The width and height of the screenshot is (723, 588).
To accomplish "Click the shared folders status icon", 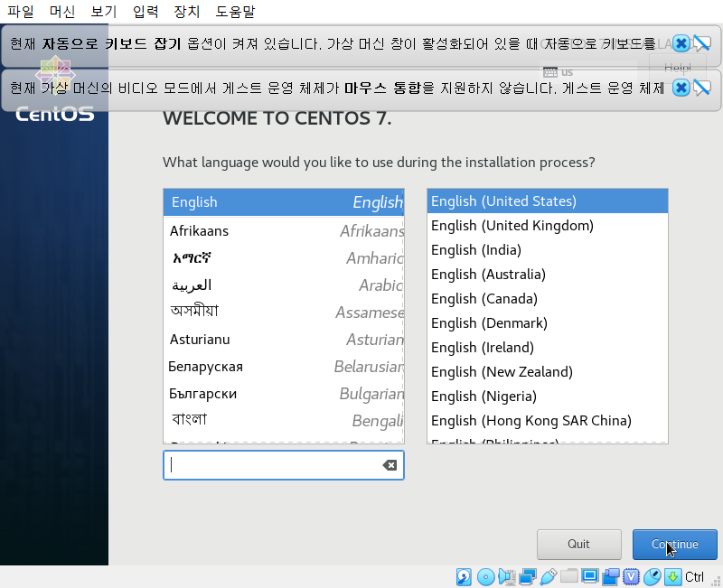I will coord(569,576).
